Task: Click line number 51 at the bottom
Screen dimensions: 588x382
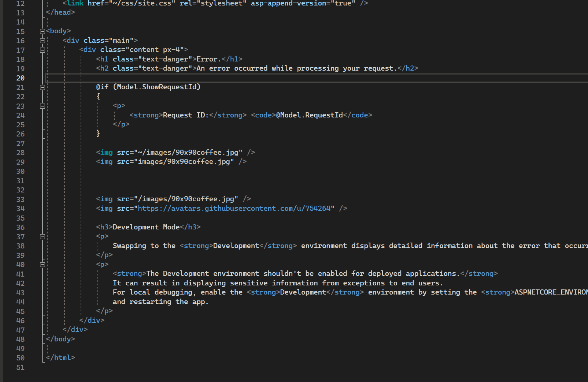Action: (x=20, y=367)
